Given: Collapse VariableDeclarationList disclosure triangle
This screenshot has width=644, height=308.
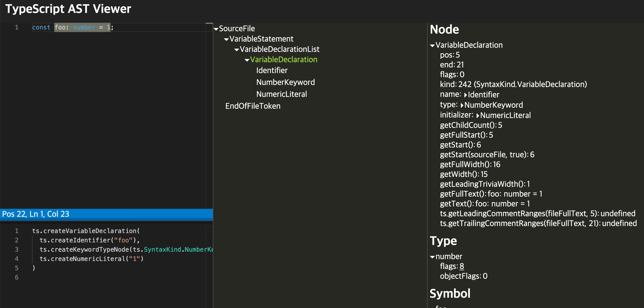Looking at the screenshot, I should click(x=237, y=50).
